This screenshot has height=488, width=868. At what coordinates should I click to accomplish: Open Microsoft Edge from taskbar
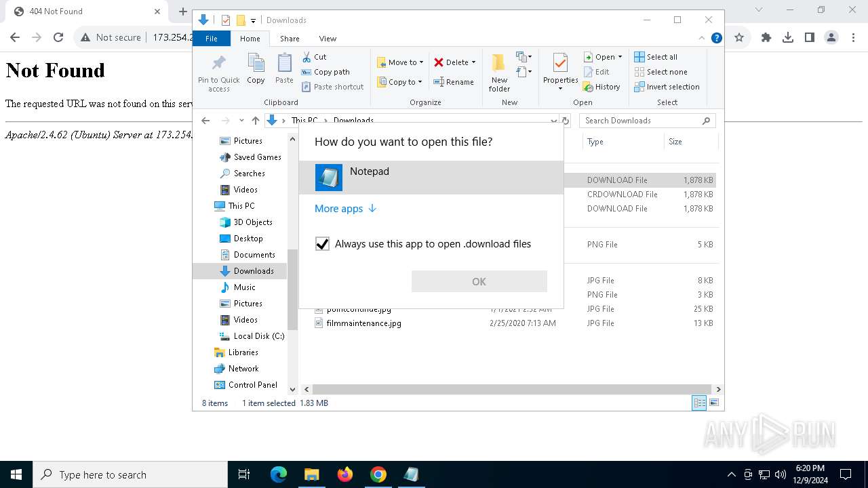click(x=279, y=474)
